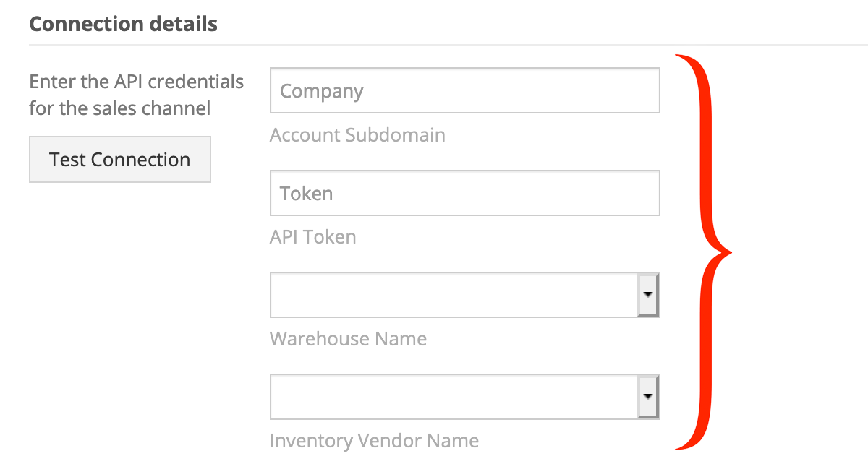The height and width of the screenshot is (464, 868).
Task: Click the Inventory Vendor Name caption text
Action: [x=374, y=441]
